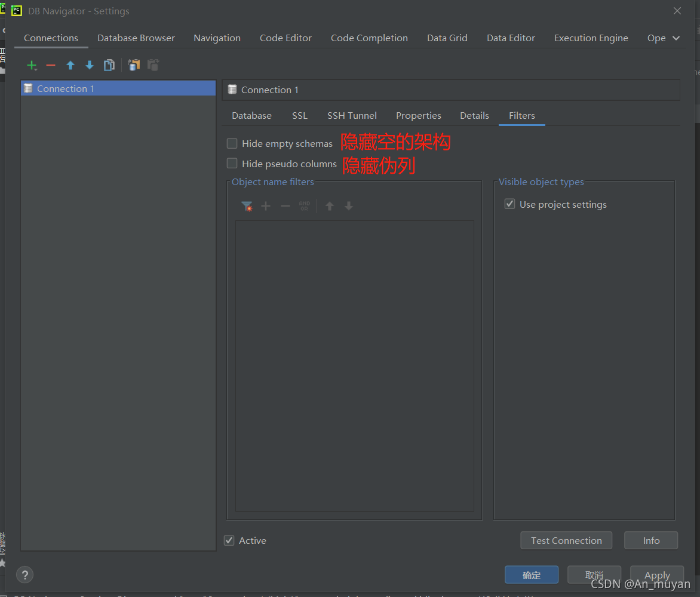Click the filter funnel icon in Object name filters

click(x=247, y=206)
